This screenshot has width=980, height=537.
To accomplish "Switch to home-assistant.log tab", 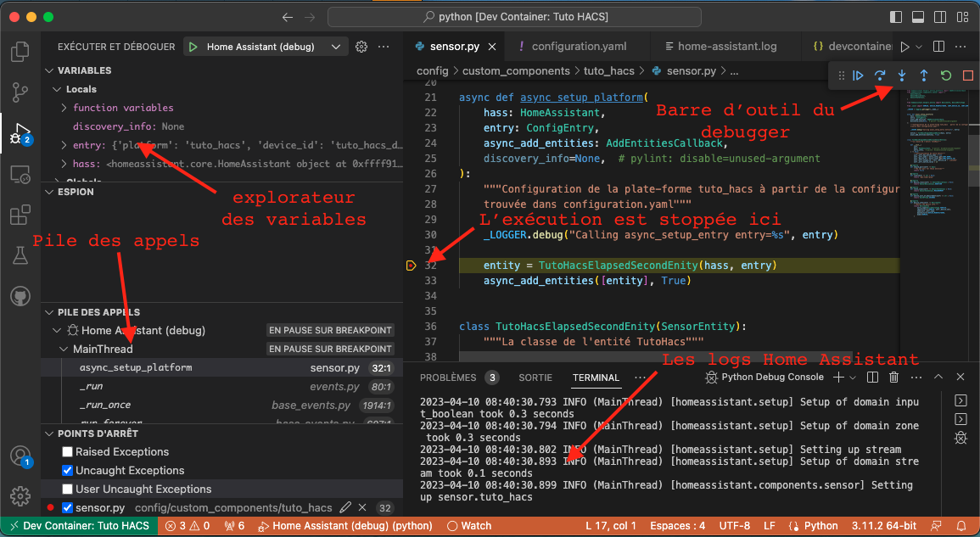I will pyautogui.click(x=727, y=47).
